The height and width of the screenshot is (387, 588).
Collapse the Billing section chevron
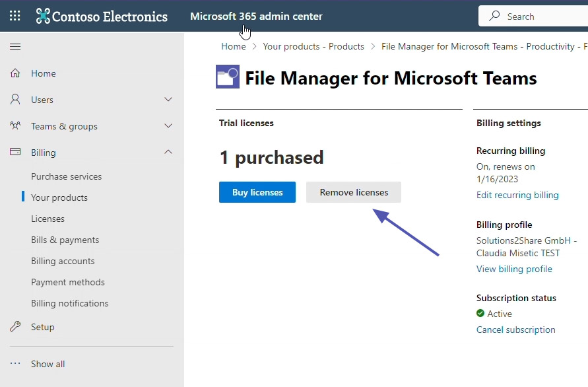click(x=168, y=152)
